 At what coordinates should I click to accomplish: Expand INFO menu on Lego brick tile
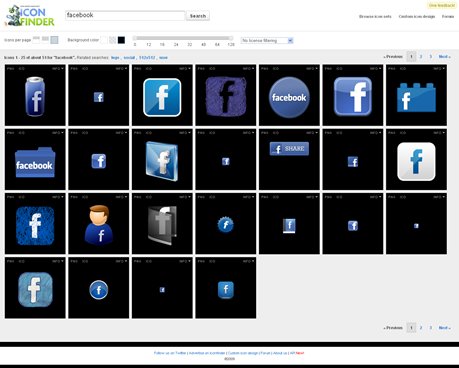439,68
